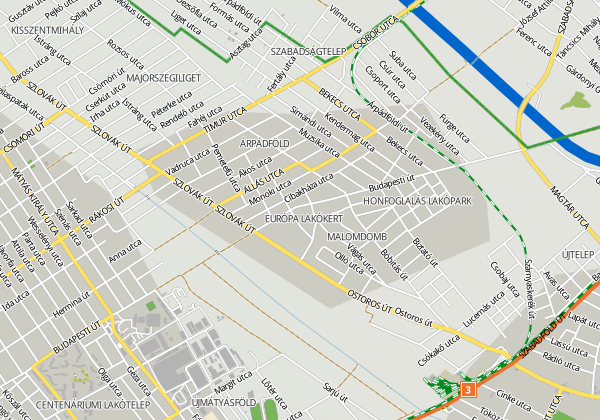The image size is (600, 420).
Task: Select the Simándi utca street label
Action: pyautogui.click(x=310, y=121)
